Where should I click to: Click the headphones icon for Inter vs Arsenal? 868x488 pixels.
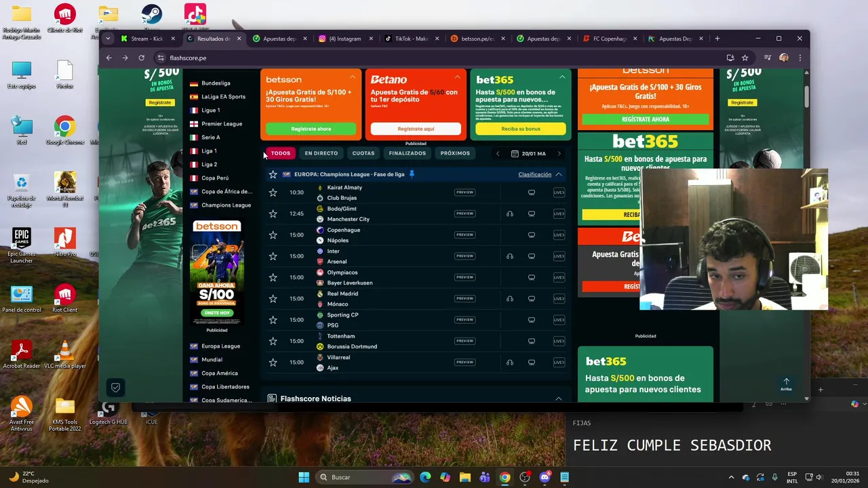(x=509, y=256)
